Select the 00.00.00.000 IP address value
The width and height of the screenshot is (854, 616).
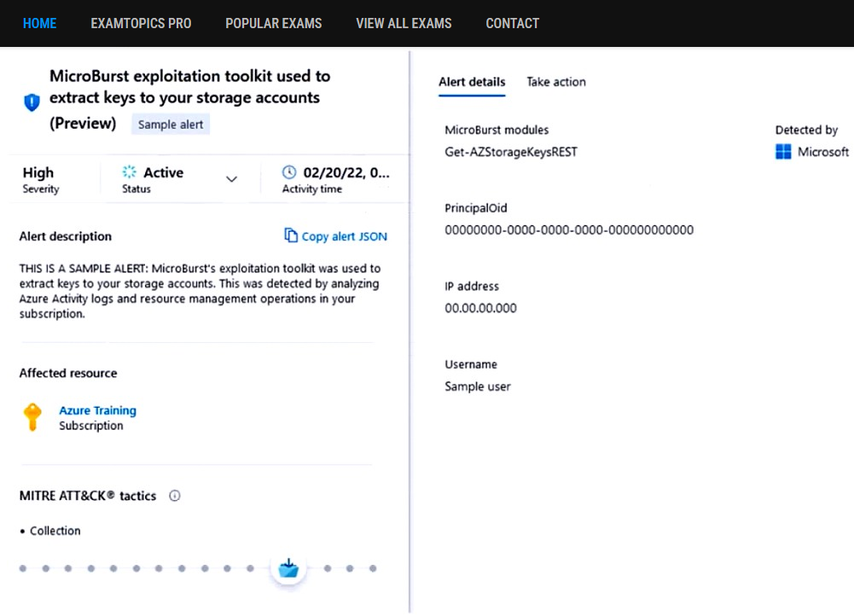(x=481, y=308)
